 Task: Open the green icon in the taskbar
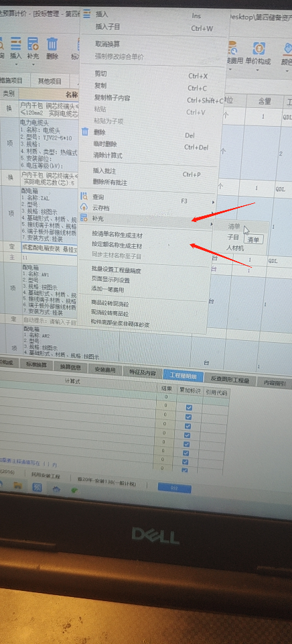click(x=75, y=490)
